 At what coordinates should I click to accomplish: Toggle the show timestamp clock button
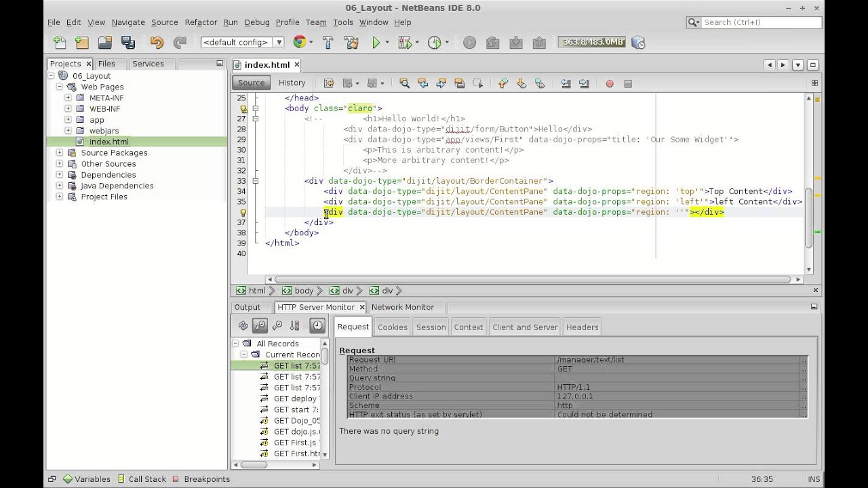pyautogui.click(x=317, y=326)
